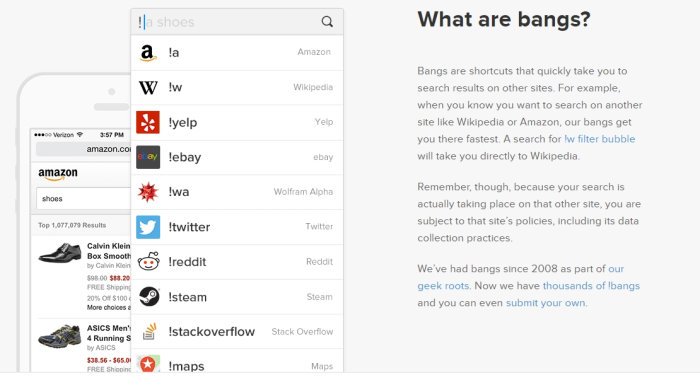Choose the !twitter bang suggestion
The image size is (700, 385).
[237, 227]
